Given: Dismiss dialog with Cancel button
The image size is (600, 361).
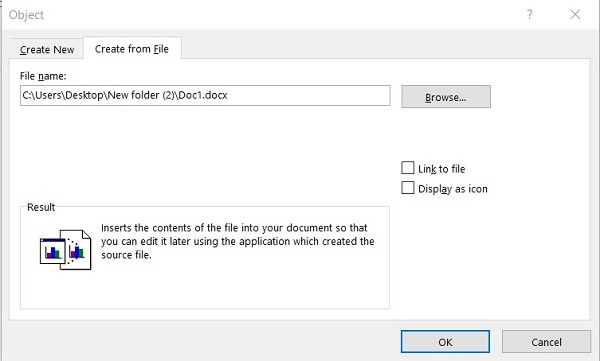Looking at the screenshot, I should point(546,341).
